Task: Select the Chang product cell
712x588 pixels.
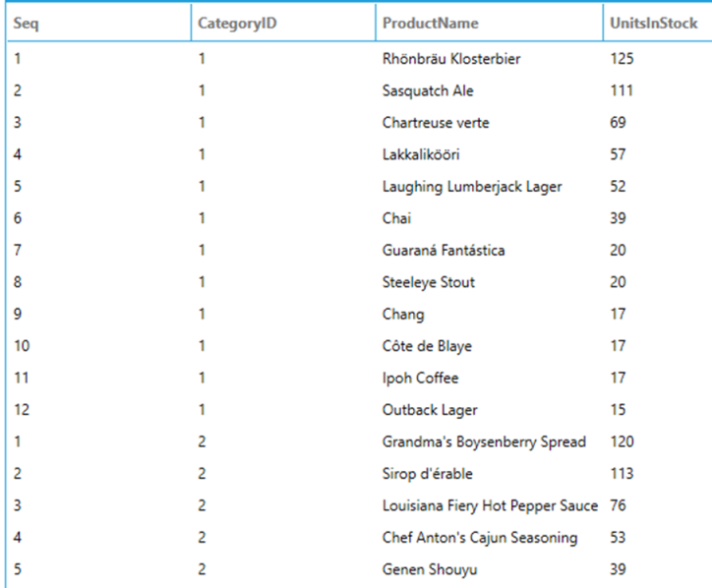Action: click(403, 315)
